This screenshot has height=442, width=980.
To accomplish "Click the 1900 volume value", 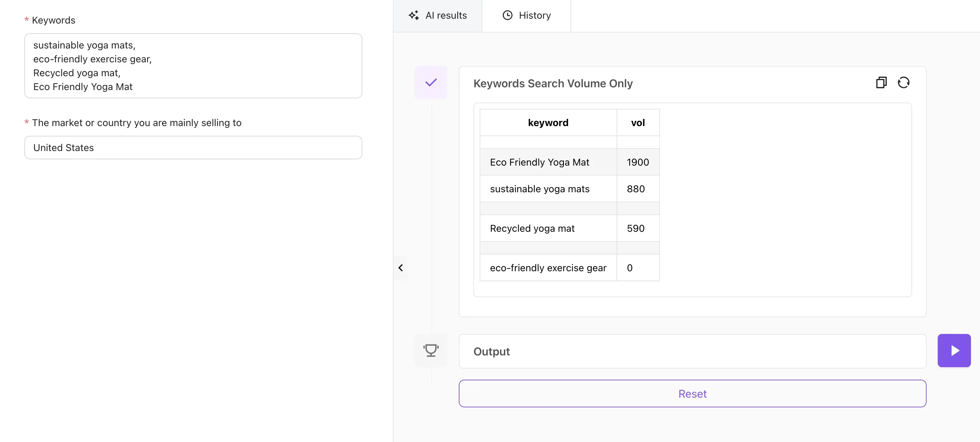I will click(638, 162).
